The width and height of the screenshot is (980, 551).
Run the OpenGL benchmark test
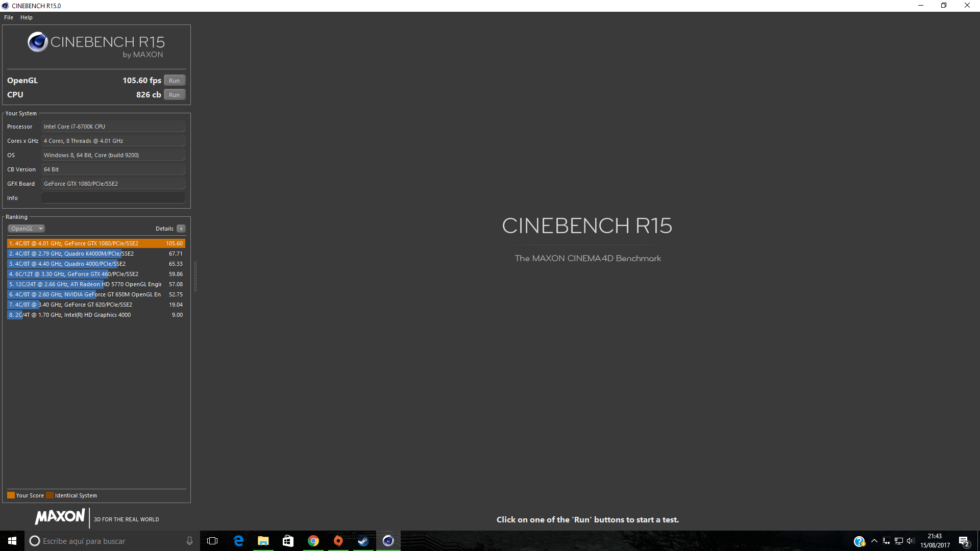174,81
